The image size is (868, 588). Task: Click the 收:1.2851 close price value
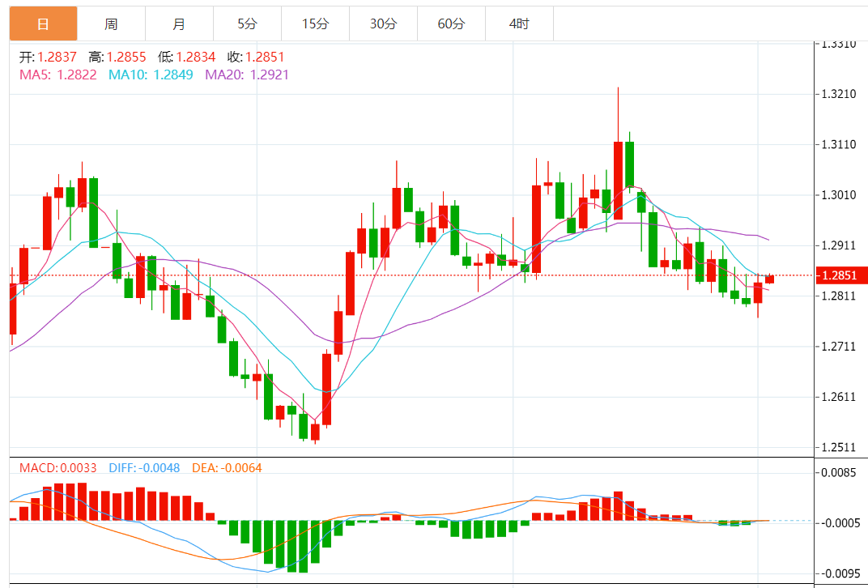click(256, 57)
